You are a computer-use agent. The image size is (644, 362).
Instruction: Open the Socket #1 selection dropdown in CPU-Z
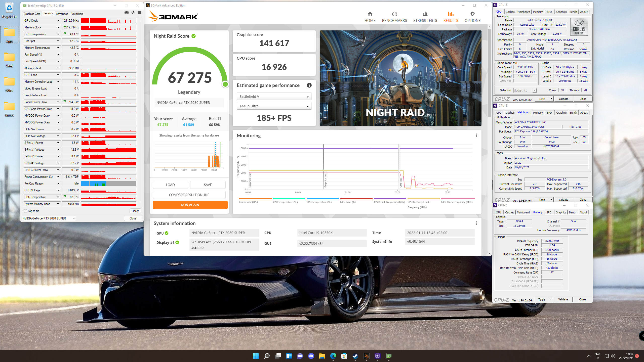pos(525,90)
